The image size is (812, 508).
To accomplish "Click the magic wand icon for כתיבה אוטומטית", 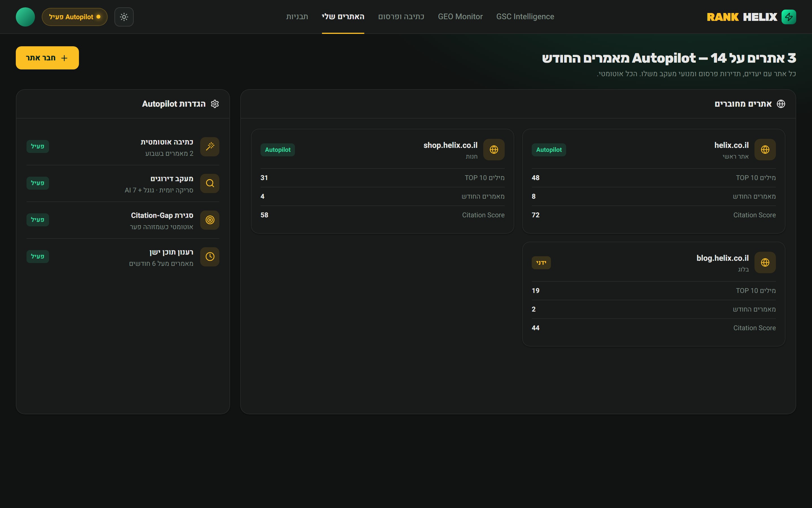I will tap(210, 146).
